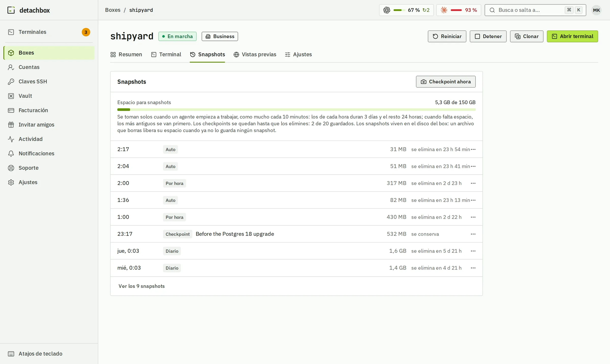
Task: Open the options menu for the 2:04 snapshot
Action: click(473, 166)
